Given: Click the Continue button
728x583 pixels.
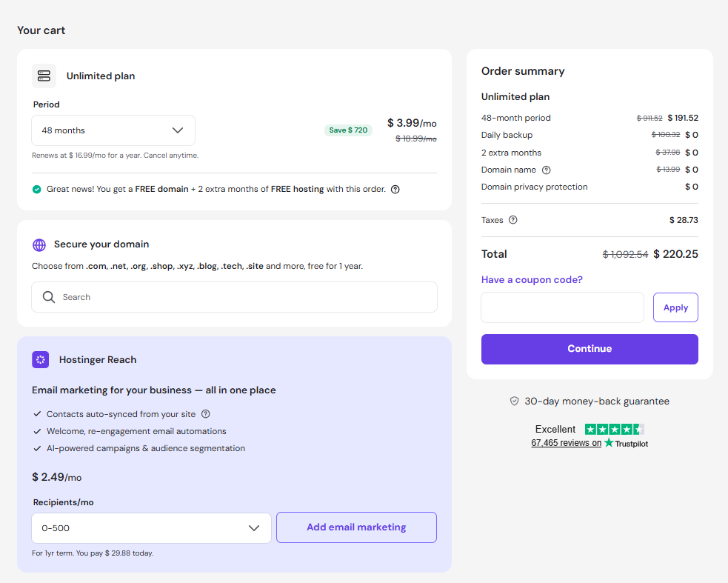Looking at the screenshot, I should click(x=590, y=349).
